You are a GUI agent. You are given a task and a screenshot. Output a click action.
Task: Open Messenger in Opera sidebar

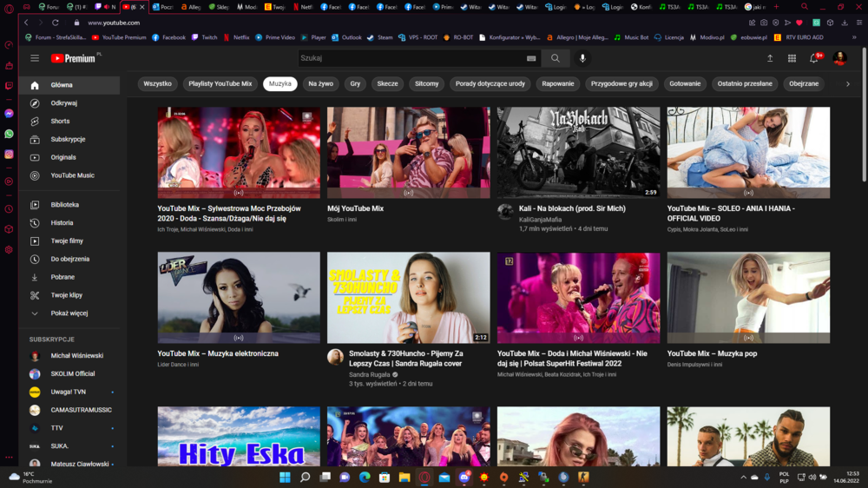point(9,114)
